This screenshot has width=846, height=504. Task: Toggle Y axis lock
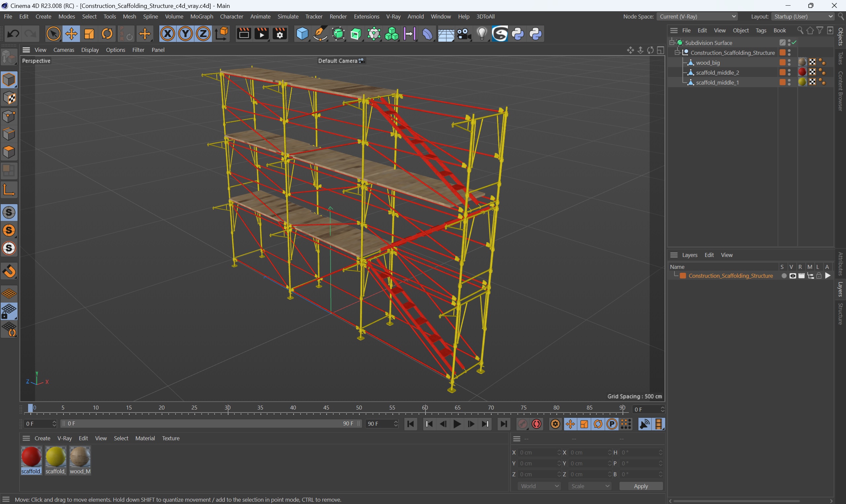point(185,34)
